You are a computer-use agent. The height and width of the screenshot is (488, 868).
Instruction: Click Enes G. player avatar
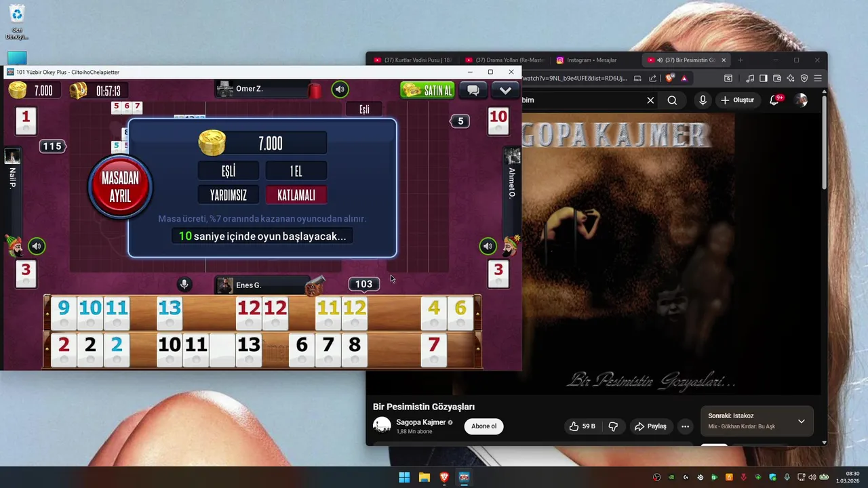(x=225, y=285)
